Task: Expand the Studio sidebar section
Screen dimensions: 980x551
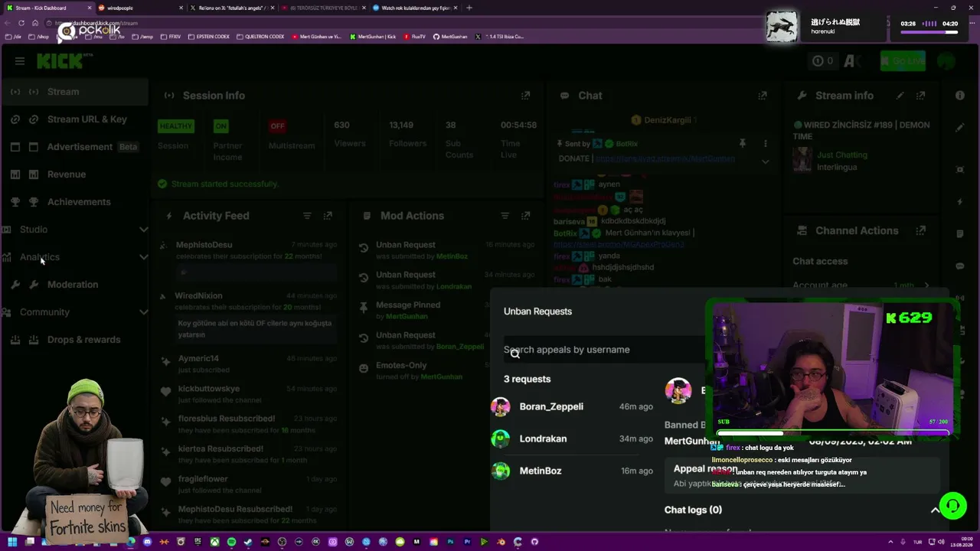Action: click(x=74, y=230)
